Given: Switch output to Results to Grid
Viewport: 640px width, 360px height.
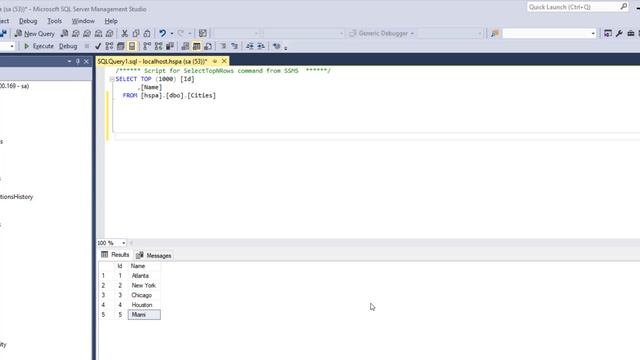Looking at the screenshot, I should (196, 46).
